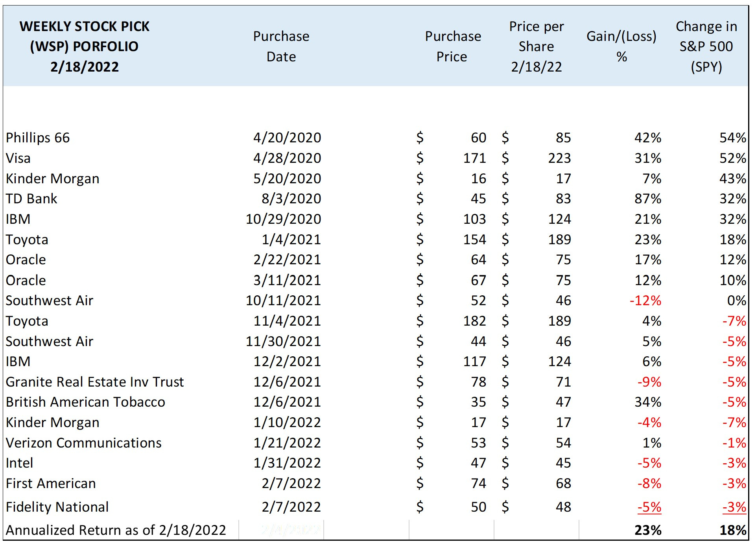Click the -12% loss value
This screenshot has height=549, width=756.
point(645,300)
